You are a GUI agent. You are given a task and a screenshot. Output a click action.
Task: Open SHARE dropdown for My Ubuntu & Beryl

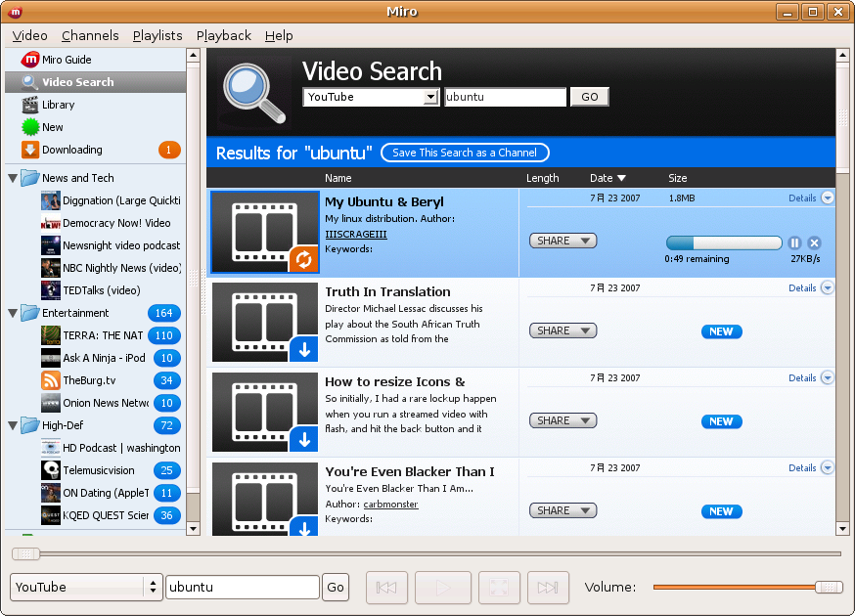pos(562,241)
